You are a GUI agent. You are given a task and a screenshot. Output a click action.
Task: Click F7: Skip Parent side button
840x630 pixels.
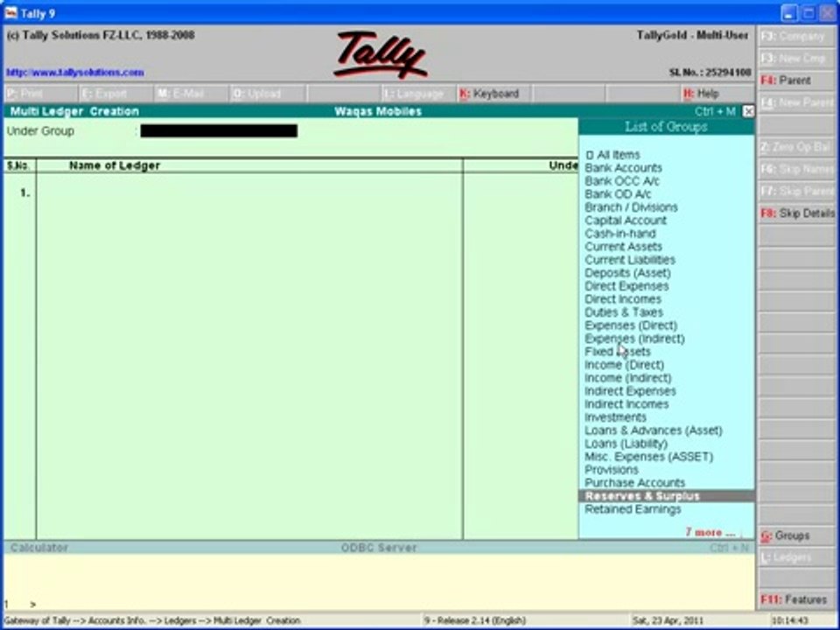tap(797, 192)
